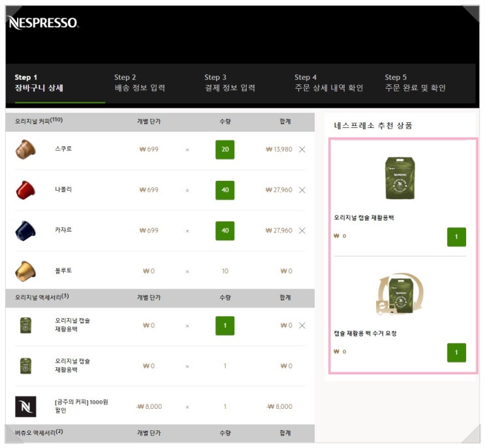The height and width of the screenshot is (448, 485).
Task: Change 스쿠로 quantity button showing 20
Action: [225, 150]
